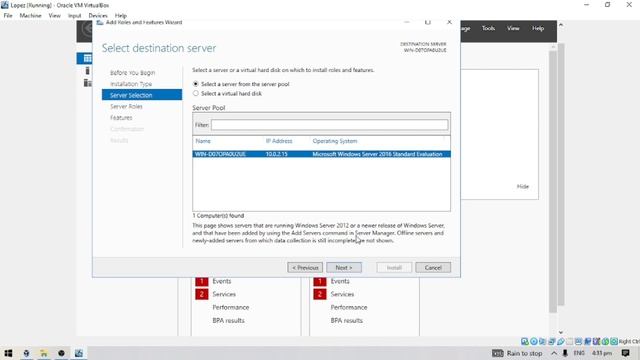Show hidden tray icons chevron
The image size is (640, 360).
tap(554, 353)
